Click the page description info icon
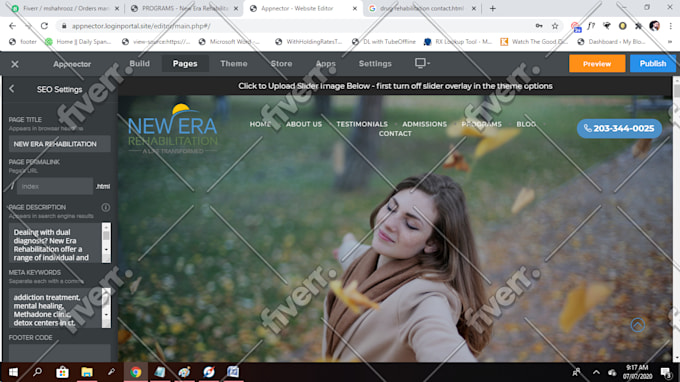Viewport: 680px width, 382px height. pos(105,207)
